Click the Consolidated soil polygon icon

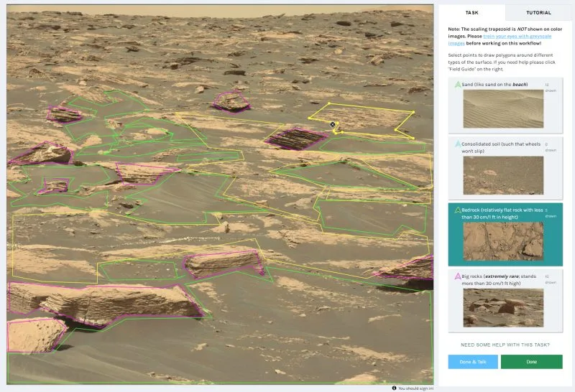[x=457, y=144]
